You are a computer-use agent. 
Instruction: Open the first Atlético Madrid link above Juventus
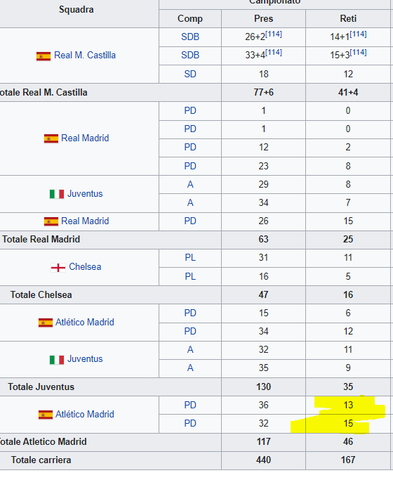pyautogui.click(x=85, y=322)
